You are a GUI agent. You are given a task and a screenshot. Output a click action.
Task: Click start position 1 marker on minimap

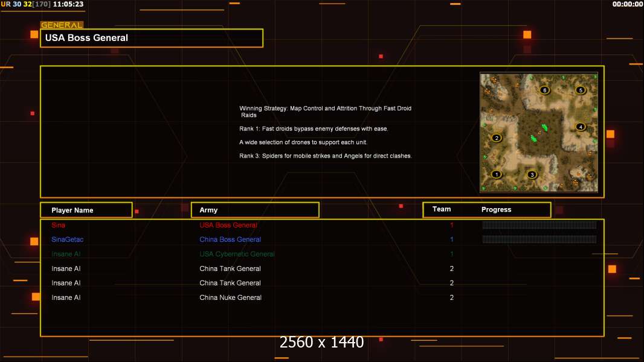pos(497,174)
